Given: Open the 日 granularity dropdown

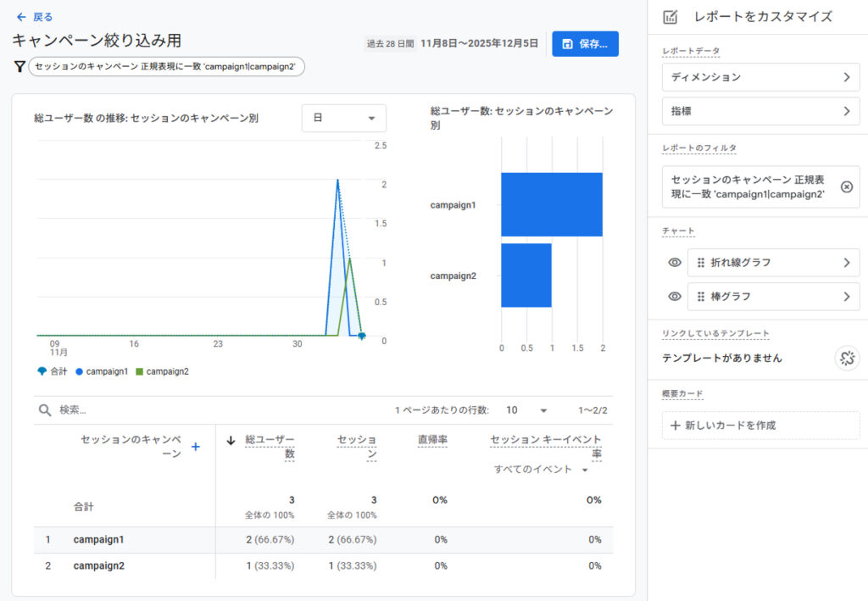Looking at the screenshot, I should [x=343, y=118].
